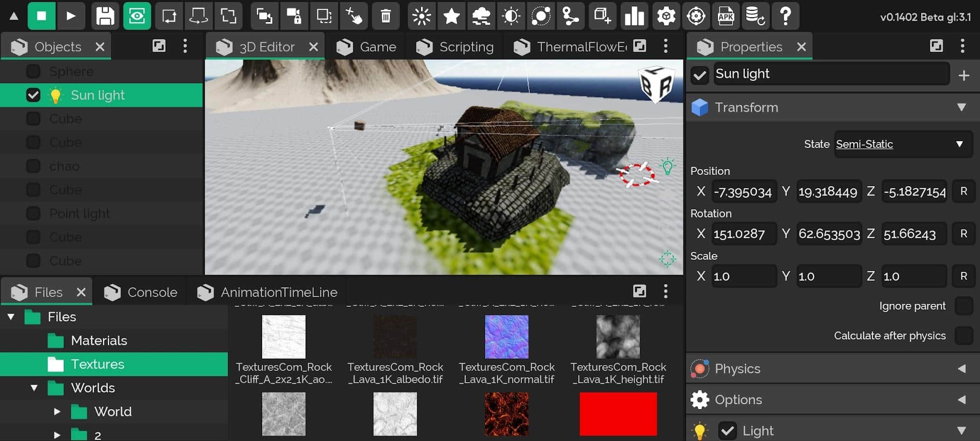Toggle the Calculate after physics checkbox
The height and width of the screenshot is (441, 980).
click(x=963, y=336)
